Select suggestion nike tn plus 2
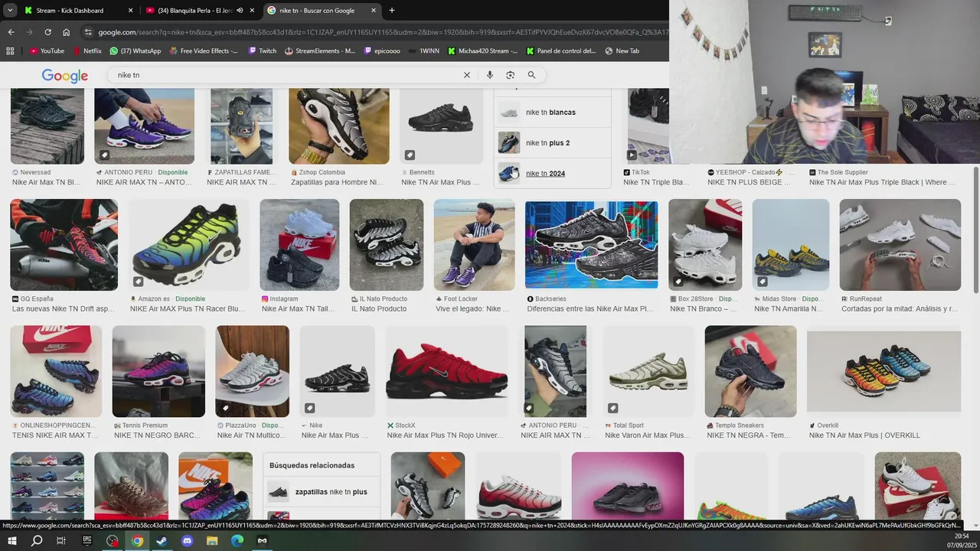The height and width of the screenshot is (551, 980). 552,143
